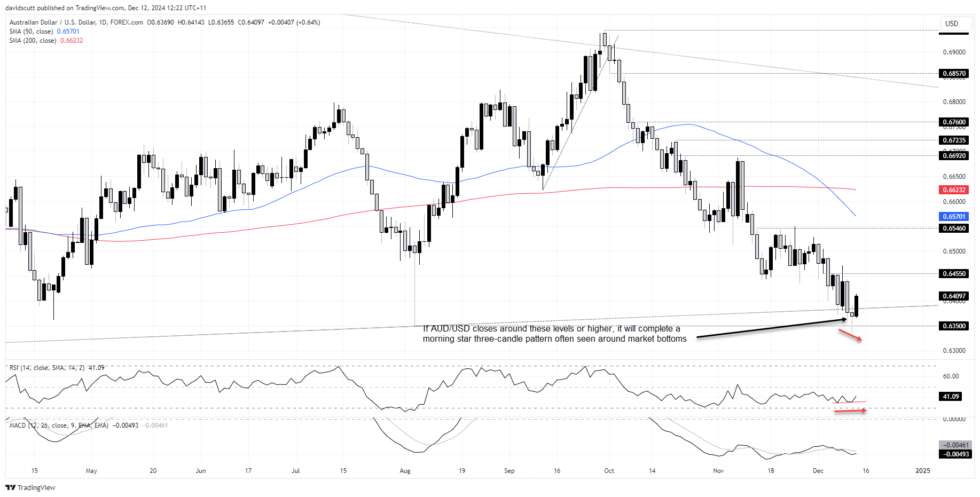Click the Aug date on time axis
Screen dimensions: 980x497
click(405, 471)
